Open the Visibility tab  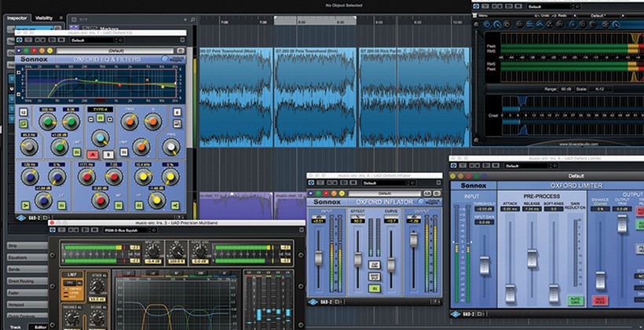click(x=43, y=17)
